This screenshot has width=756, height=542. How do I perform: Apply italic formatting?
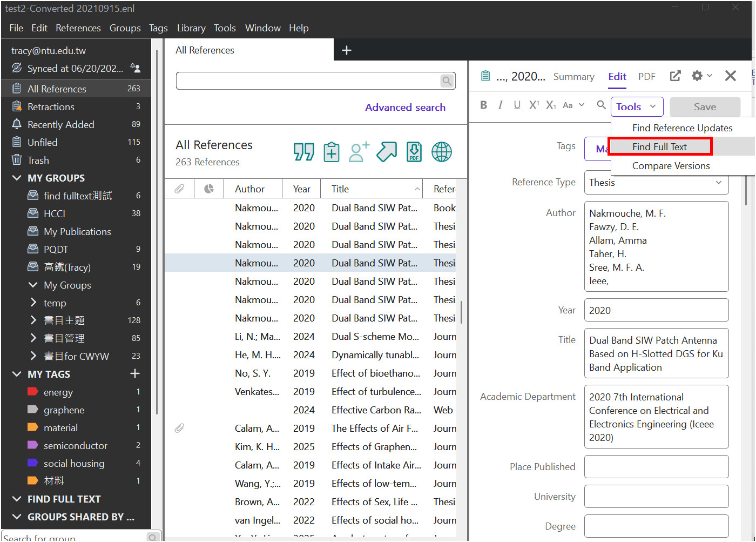[501, 105]
